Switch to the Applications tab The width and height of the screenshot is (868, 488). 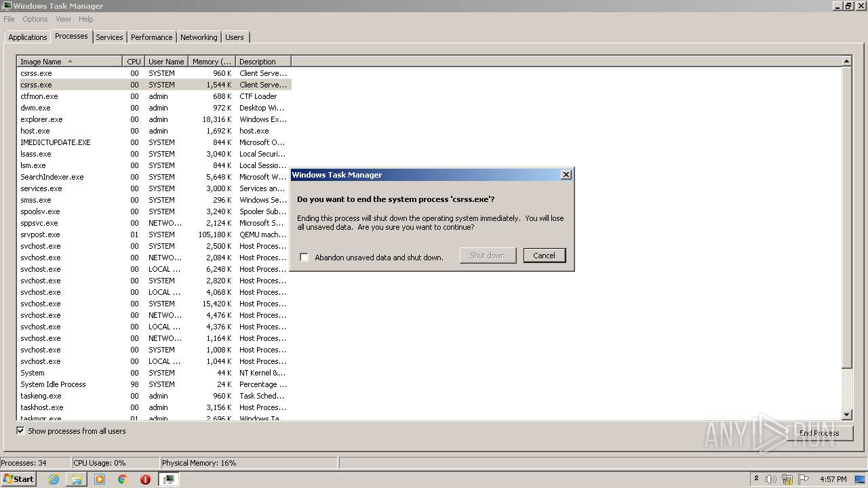coord(28,37)
